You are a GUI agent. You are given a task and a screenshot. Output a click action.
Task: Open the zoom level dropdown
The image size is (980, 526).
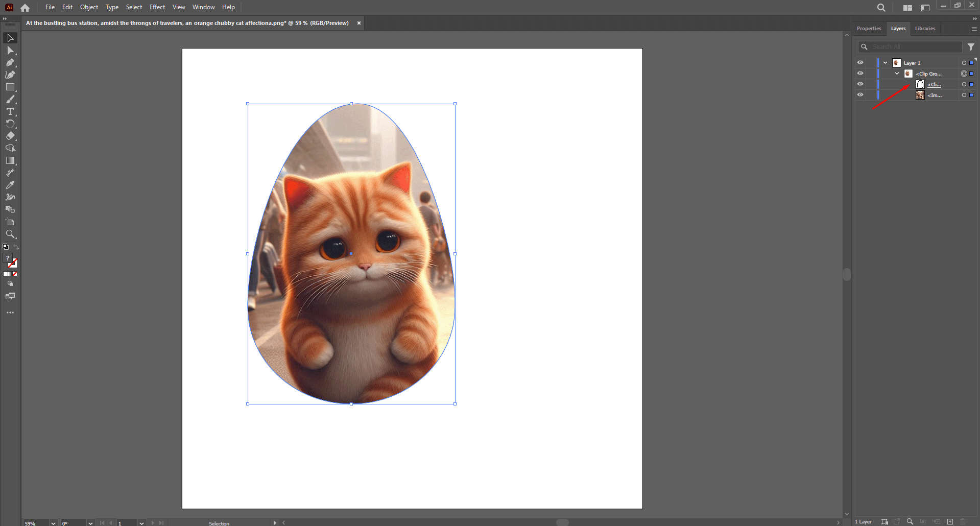(53, 523)
